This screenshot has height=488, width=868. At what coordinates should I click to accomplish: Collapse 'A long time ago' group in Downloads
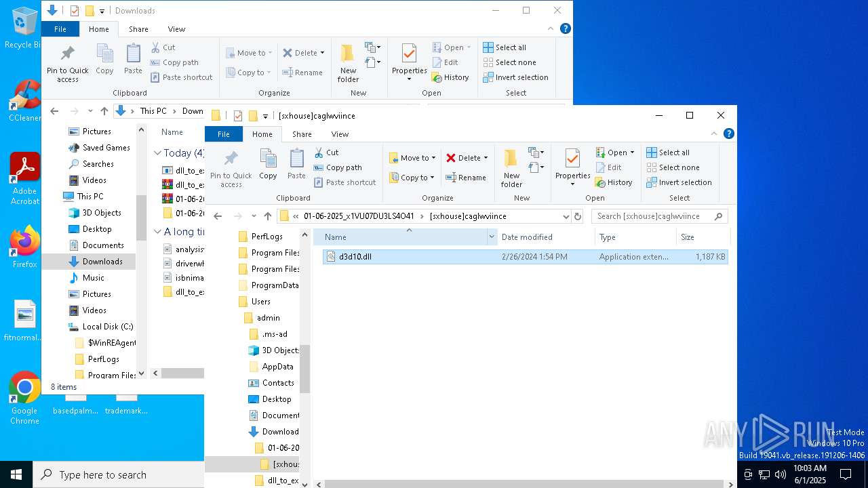[157, 232]
